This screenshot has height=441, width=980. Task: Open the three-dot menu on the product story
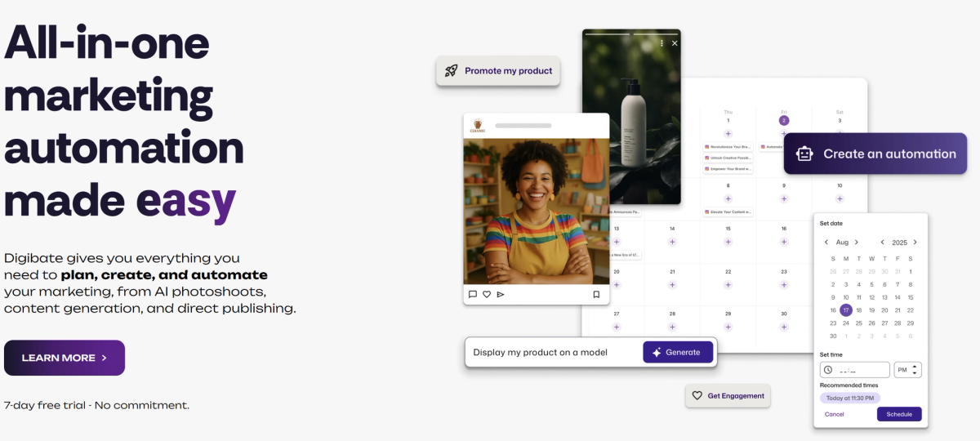point(661,43)
